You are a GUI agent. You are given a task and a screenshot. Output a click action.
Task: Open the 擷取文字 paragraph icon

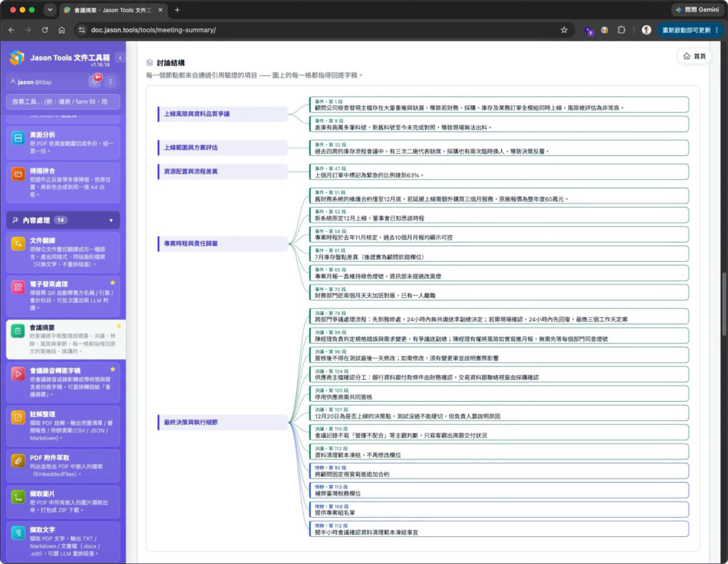tap(18, 533)
